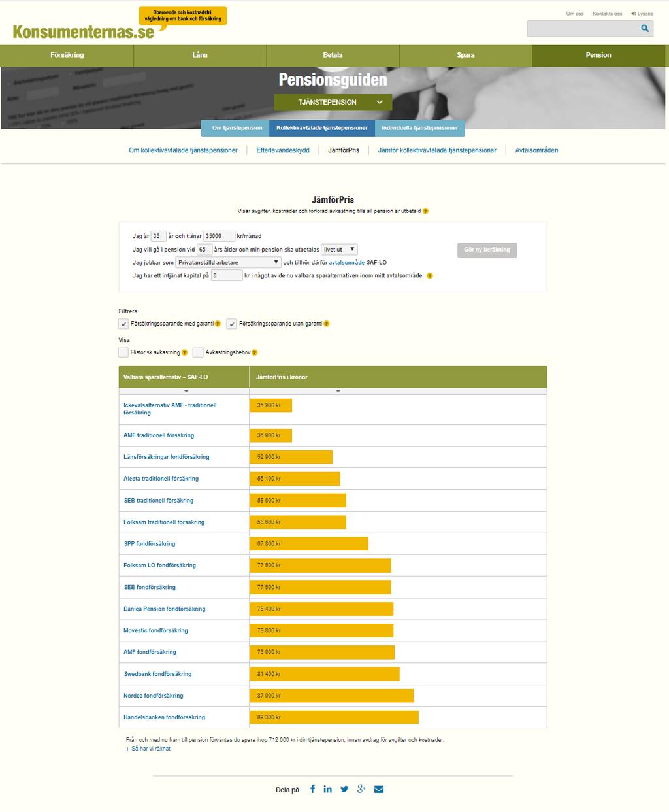The image size is (669, 812).
Task: Switch to Kollektivavtalade tjänstepensioner tab
Action: [x=322, y=128]
